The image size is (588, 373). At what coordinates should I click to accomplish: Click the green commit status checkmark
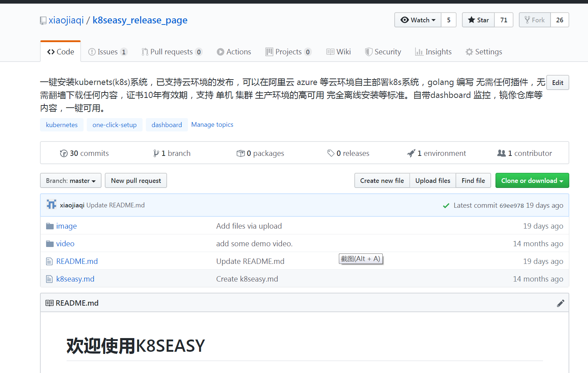446,206
